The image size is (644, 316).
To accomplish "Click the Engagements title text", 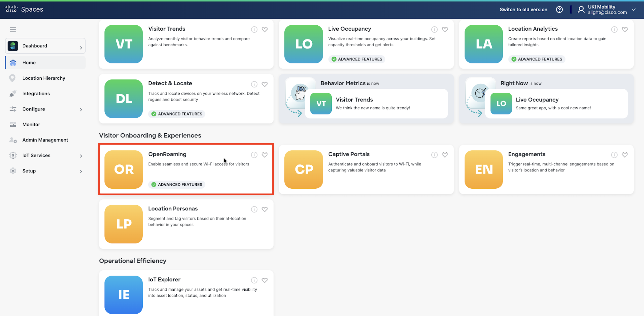I will click(x=526, y=154).
